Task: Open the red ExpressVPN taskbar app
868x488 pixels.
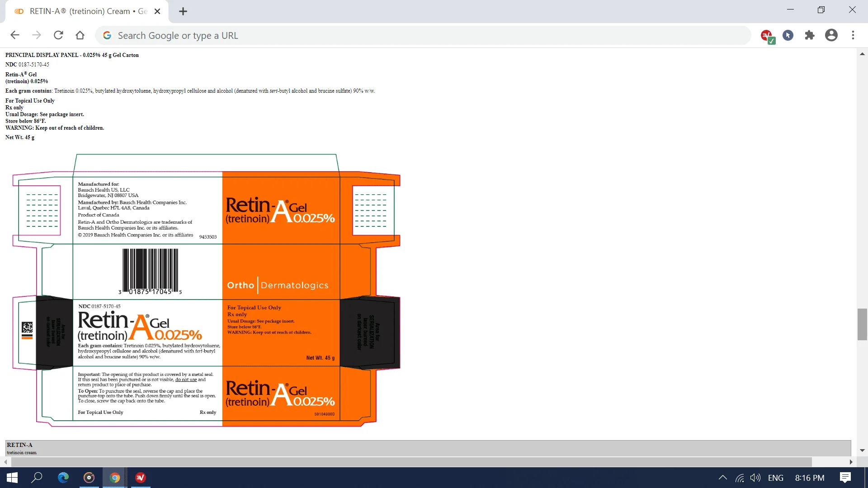Action: click(141, 478)
